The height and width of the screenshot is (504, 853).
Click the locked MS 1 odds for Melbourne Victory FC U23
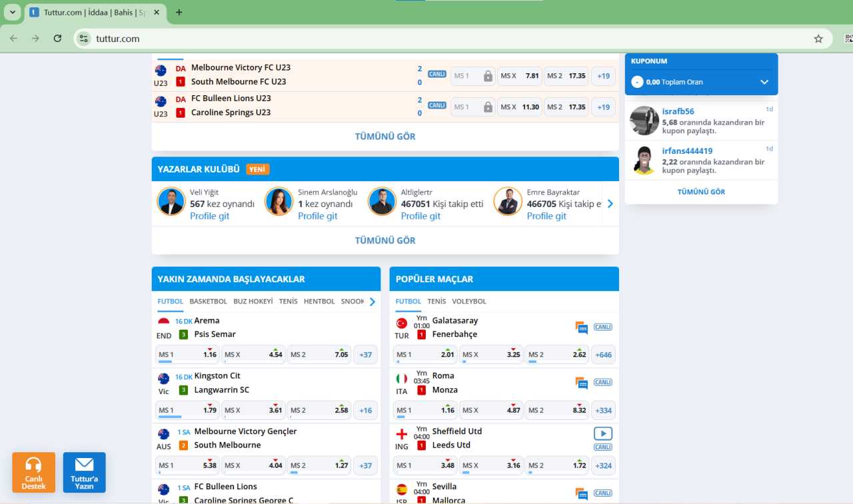pos(473,76)
